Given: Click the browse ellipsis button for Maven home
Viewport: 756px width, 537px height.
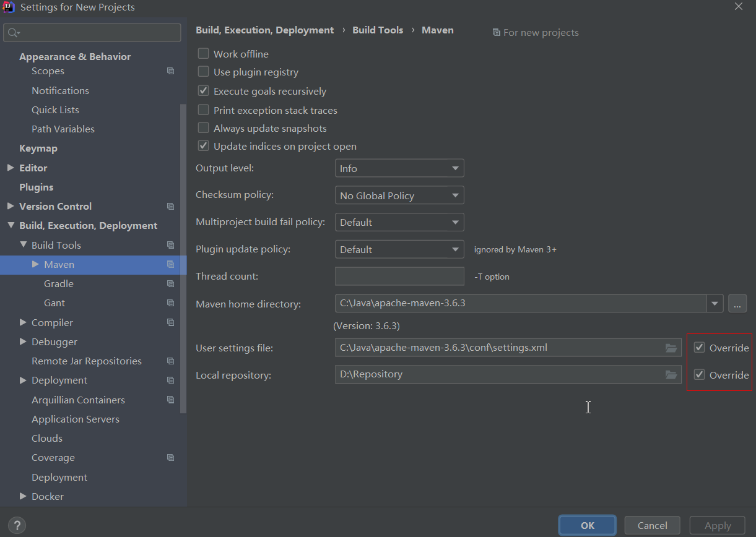Looking at the screenshot, I should pos(737,304).
